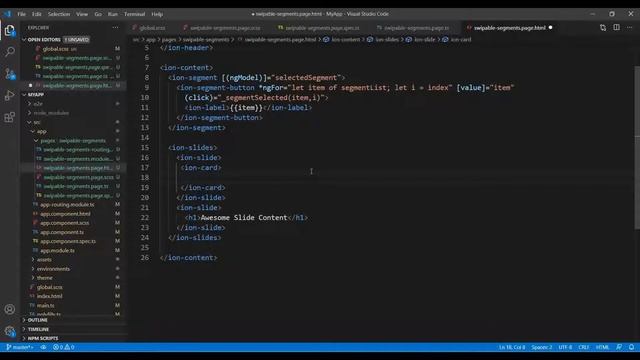Screen dimensions: 640x360
Task: Click Ln/Col cursor position in status bar
Action: coord(511,347)
